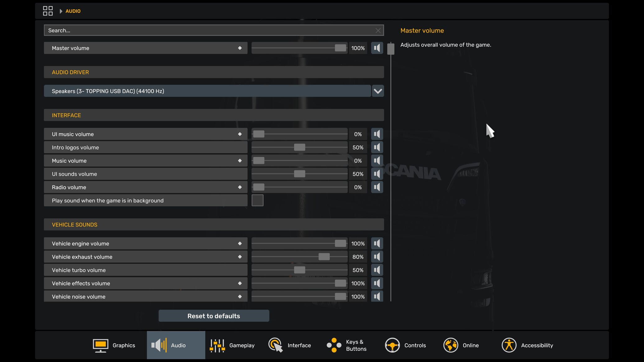This screenshot has height=362, width=644.
Task: Open Speakers TOPPING USB DAC combo box
Action: point(207,91)
